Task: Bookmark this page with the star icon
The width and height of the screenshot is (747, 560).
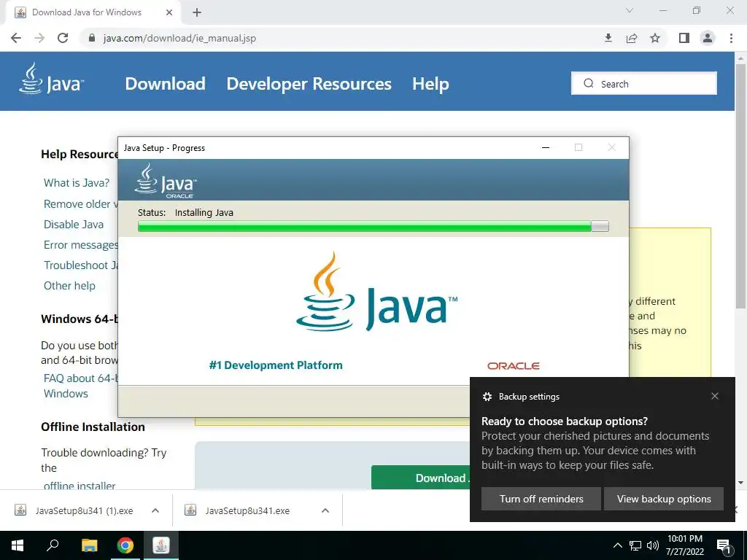Action: coord(655,38)
